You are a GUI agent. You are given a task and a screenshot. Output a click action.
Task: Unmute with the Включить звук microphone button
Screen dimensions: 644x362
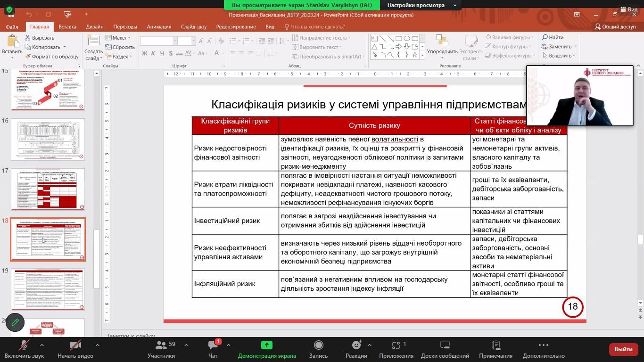24,350
